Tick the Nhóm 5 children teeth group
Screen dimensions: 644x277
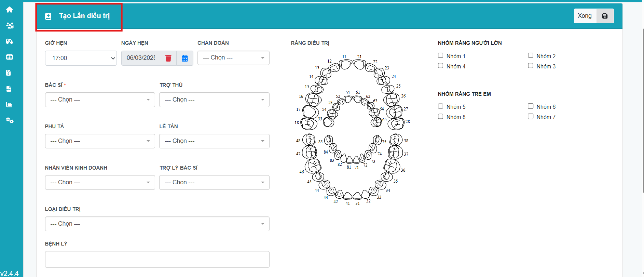tap(441, 106)
